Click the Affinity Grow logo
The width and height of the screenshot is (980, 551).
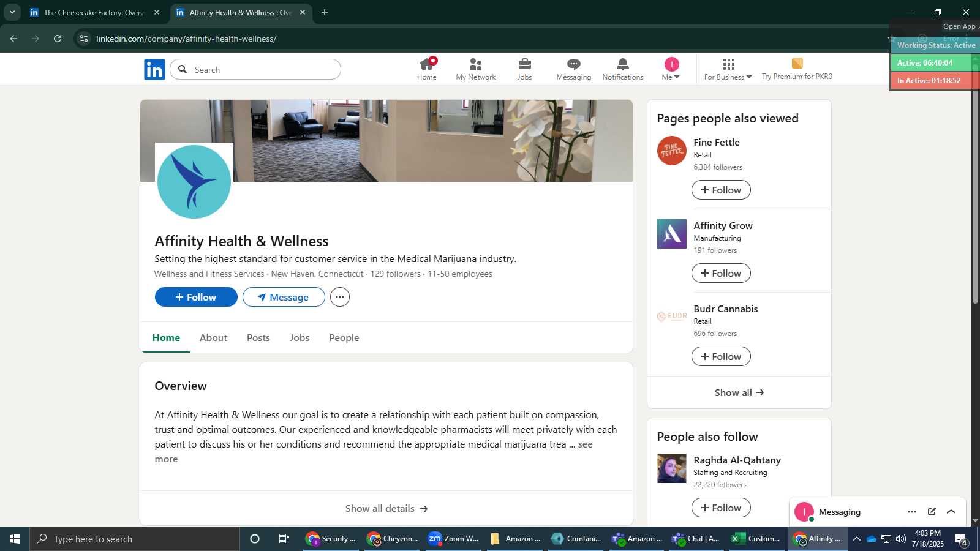tap(672, 234)
